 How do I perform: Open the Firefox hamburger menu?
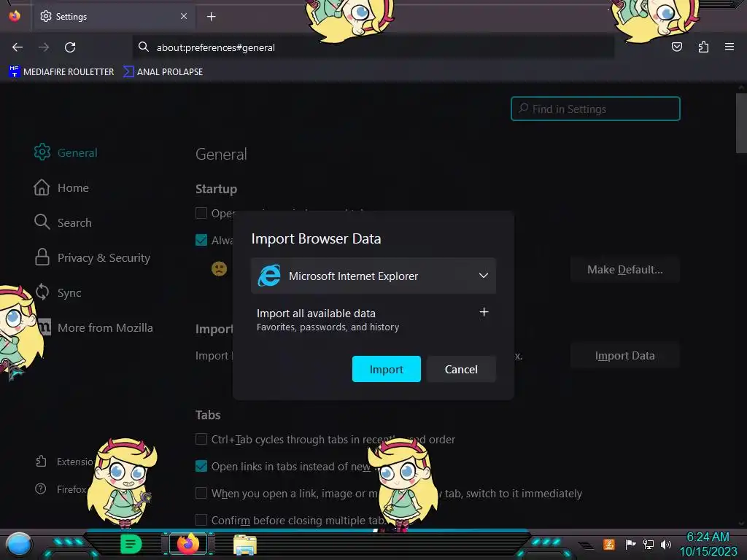pos(729,47)
